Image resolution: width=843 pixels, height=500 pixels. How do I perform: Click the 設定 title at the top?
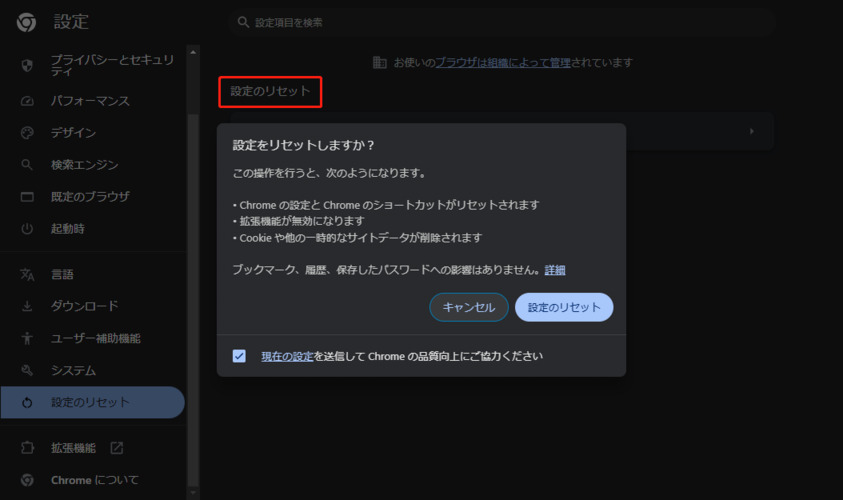point(71,22)
